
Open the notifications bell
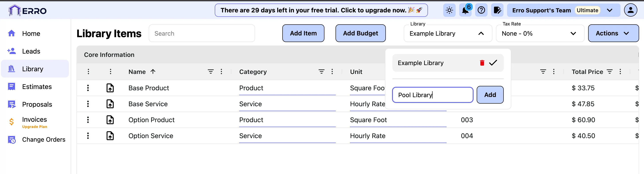pyautogui.click(x=465, y=10)
